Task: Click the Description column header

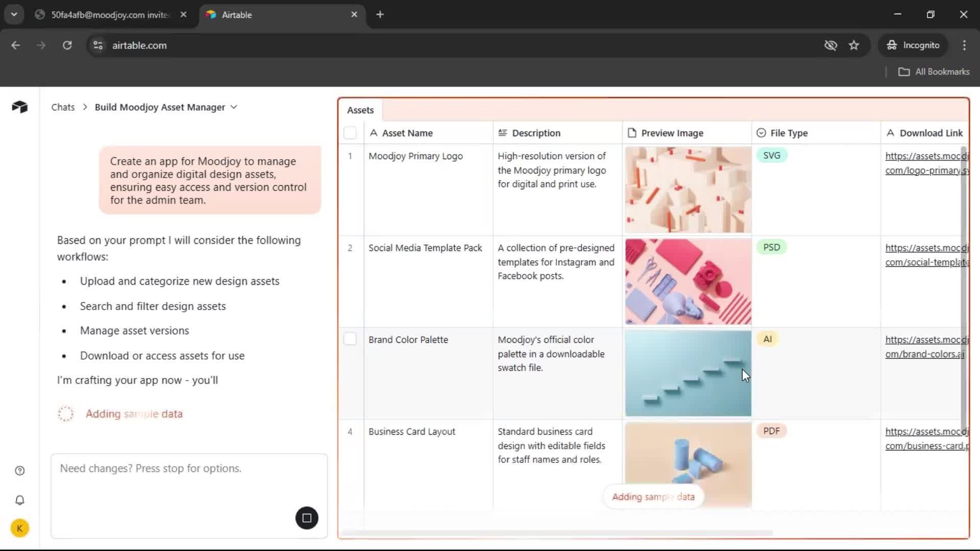Action: [557, 133]
